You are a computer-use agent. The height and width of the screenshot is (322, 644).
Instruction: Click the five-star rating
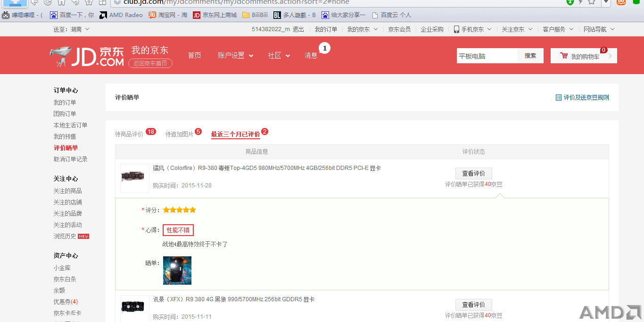click(x=179, y=210)
